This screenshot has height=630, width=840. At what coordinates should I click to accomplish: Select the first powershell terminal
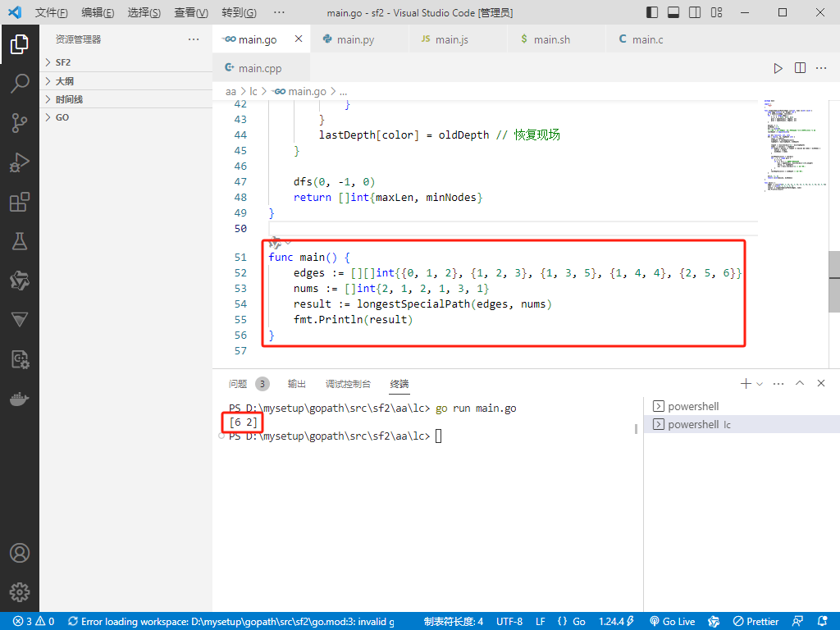pos(742,406)
